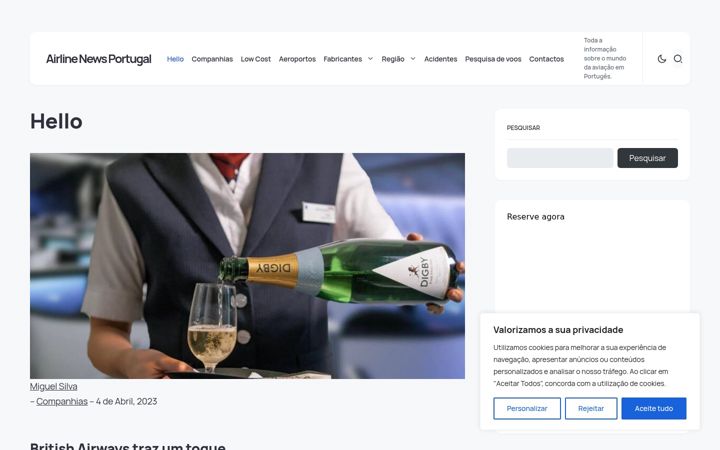Click the Valorizamos a sua privacidade heading
Image resolution: width=720 pixels, height=450 pixels.
558,330
